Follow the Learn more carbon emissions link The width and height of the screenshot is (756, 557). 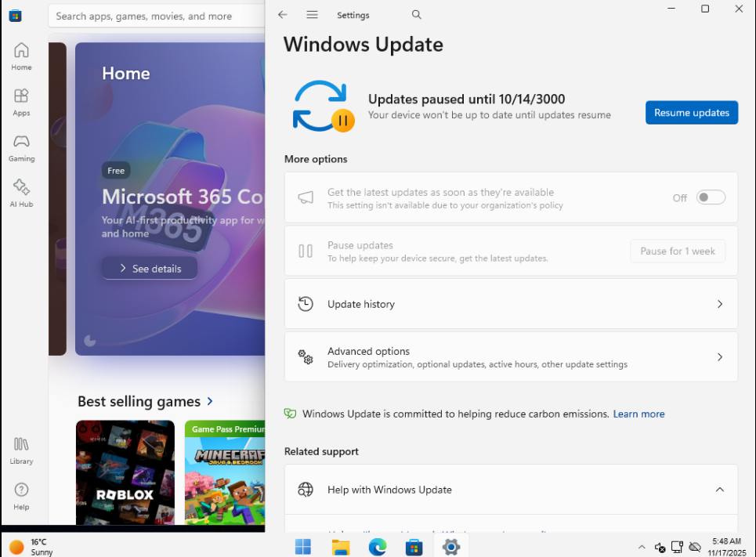pos(638,414)
